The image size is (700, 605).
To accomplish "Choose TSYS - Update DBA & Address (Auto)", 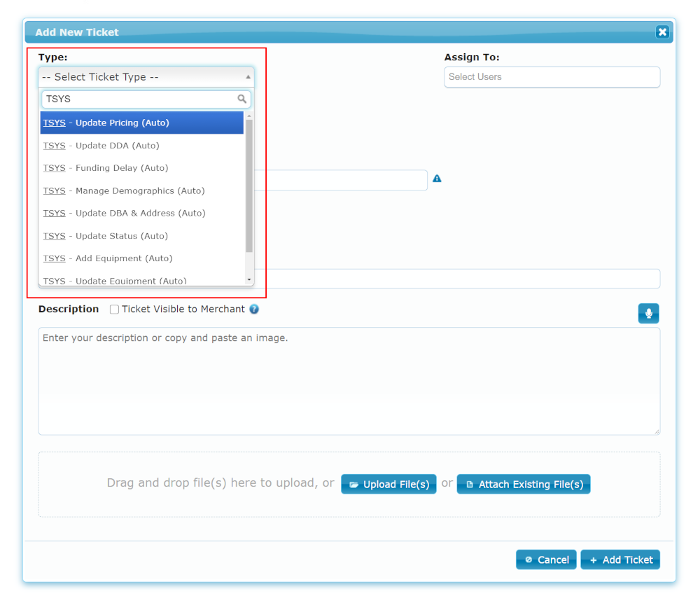I will 142,213.
